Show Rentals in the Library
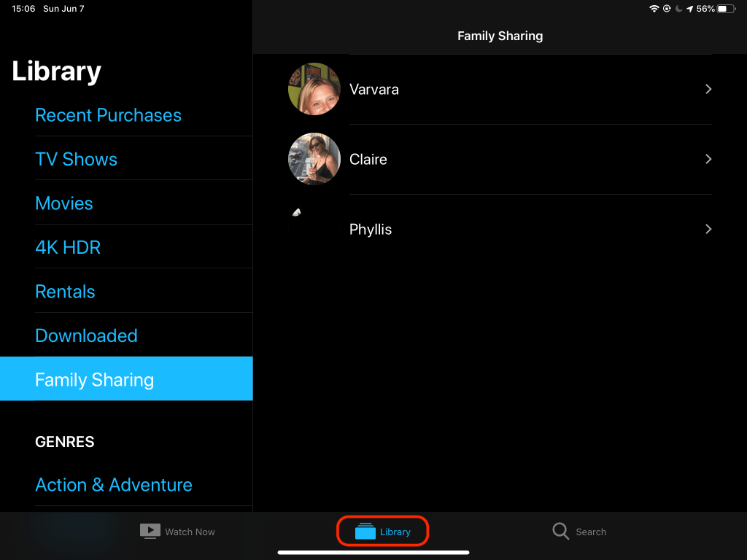Screen dimensions: 747x560 click(x=65, y=292)
